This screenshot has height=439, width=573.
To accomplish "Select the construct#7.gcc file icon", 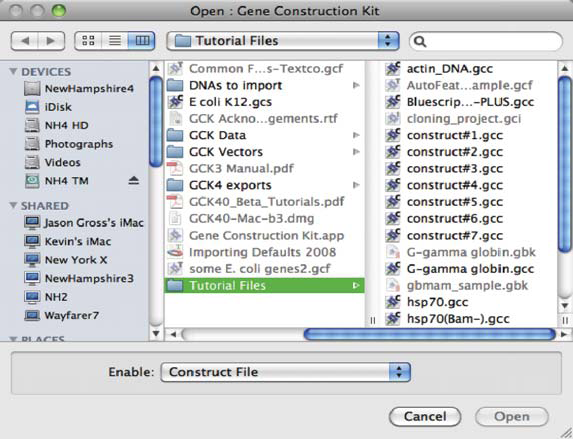I will click(393, 235).
